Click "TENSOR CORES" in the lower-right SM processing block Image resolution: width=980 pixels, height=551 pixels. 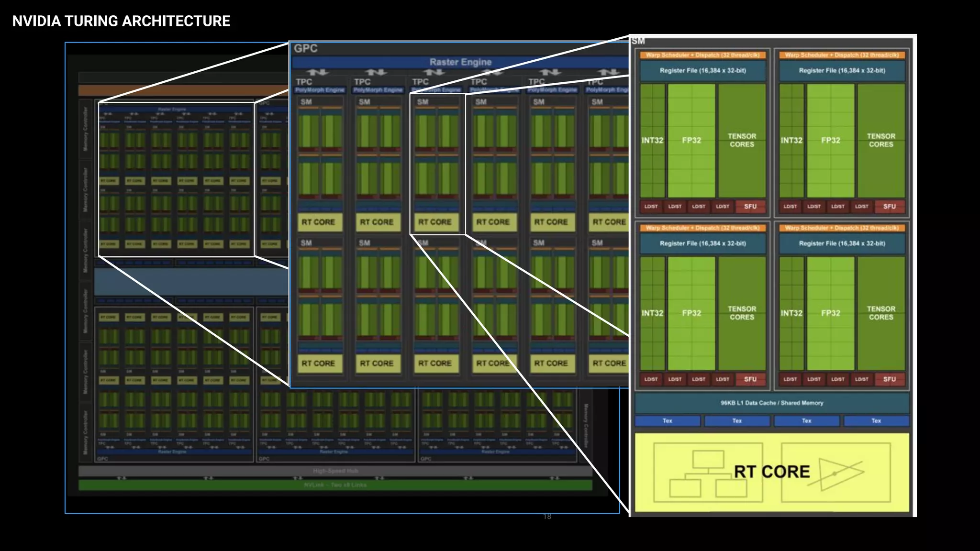coord(881,313)
